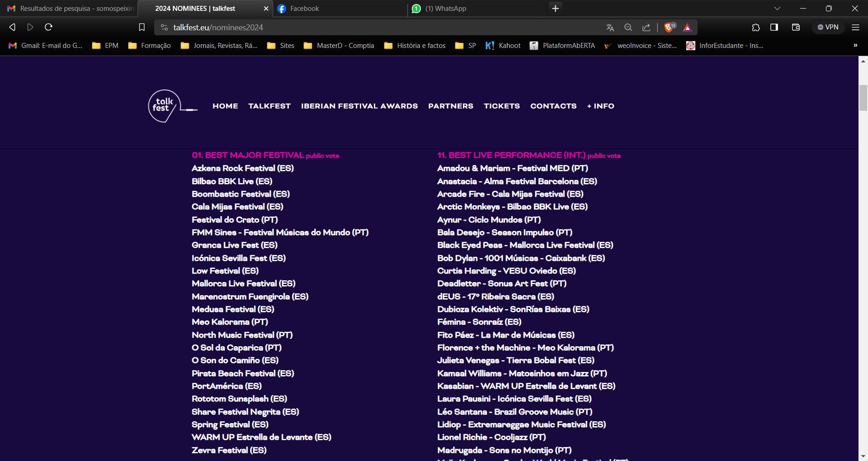The height and width of the screenshot is (461, 868).
Task: Select Kasabian - WARM UP Estrella de Levant entry
Action: tap(526, 386)
